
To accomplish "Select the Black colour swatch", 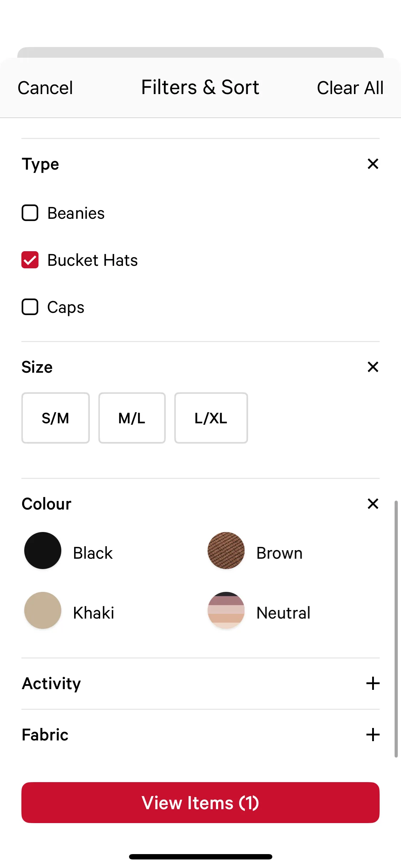I will 43,551.
